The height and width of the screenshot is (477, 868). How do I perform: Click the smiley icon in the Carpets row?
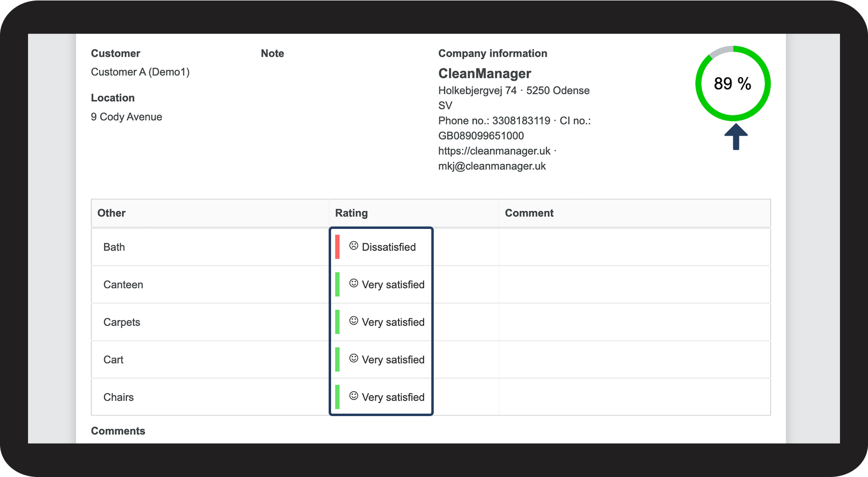point(354,321)
